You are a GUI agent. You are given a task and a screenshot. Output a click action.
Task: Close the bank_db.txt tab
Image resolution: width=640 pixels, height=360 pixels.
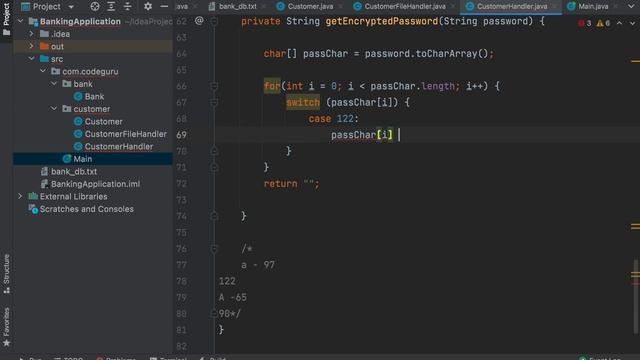264,7
